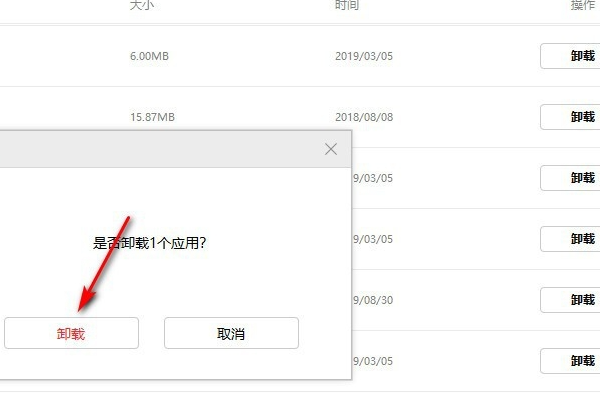Select the 15.87MB size cell
The height and width of the screenshot is (400, 600).
(152, 117)
